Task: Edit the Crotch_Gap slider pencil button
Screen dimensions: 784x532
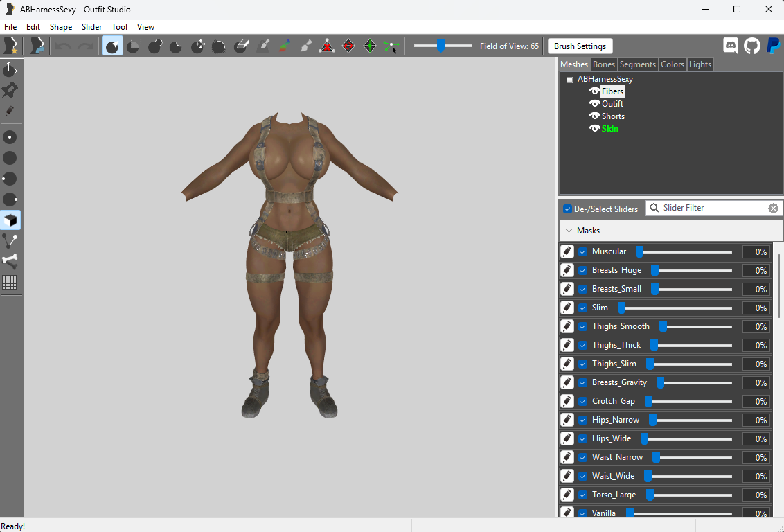Action: click(x=567, y=401)
